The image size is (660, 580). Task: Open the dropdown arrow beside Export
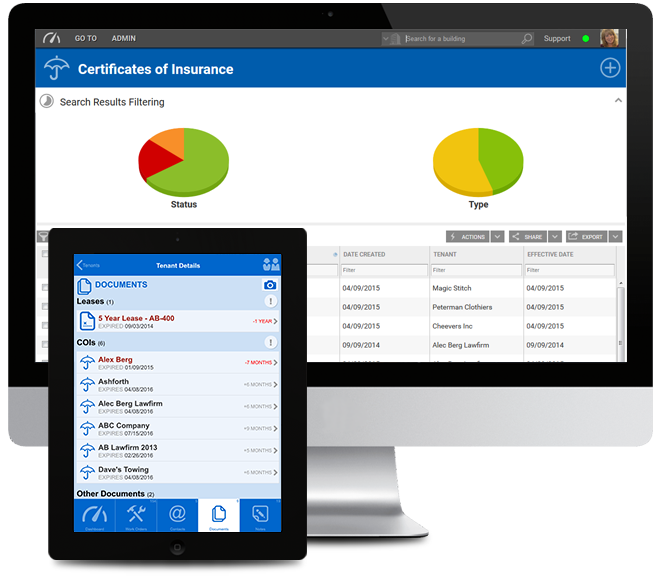(615, 237)
